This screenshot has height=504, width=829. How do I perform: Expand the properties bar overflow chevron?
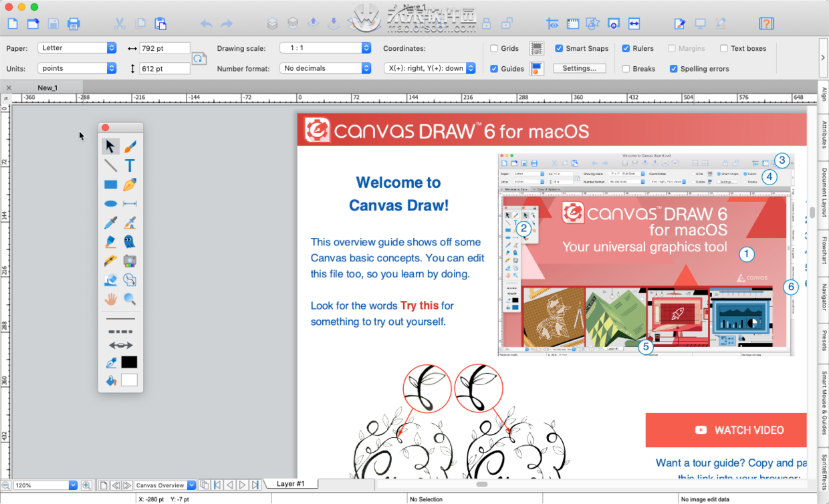823,57
